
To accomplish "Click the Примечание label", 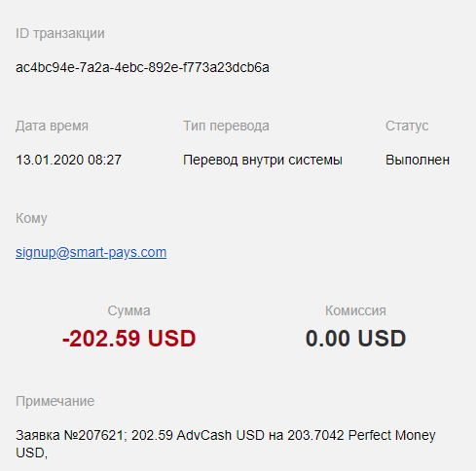I will pyautogui.click(x=55, y=401).
